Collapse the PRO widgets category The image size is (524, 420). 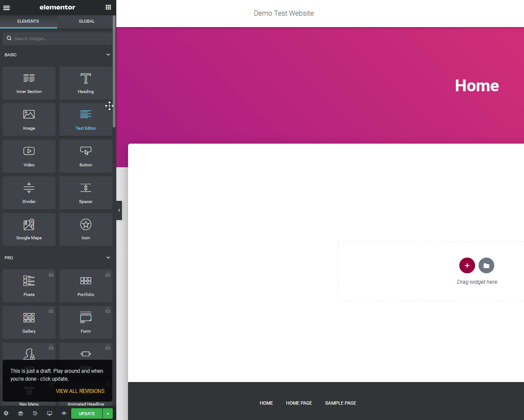click(108, 258)
